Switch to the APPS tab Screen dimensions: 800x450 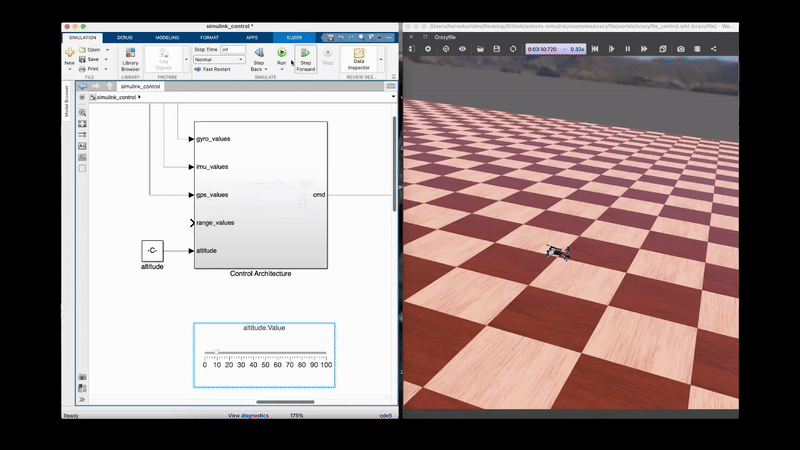[252, 37]
